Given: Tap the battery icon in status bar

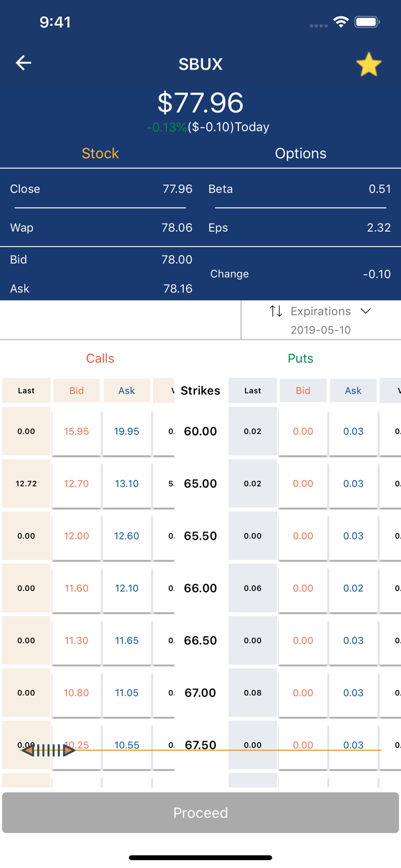Looking at the screenshot, I should tap(367, 22).
